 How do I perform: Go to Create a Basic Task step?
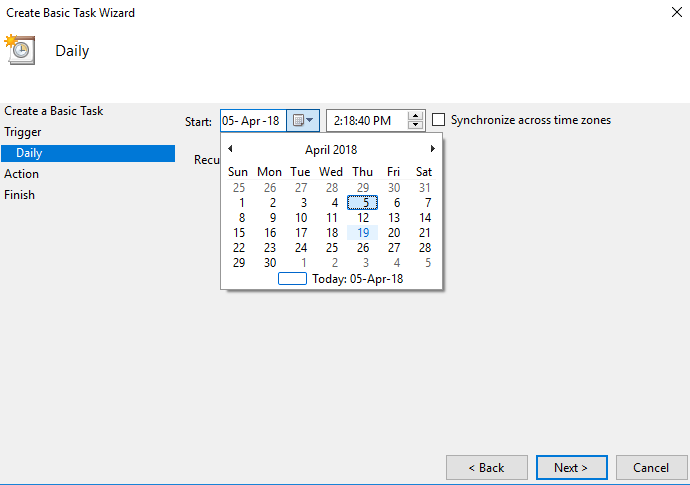[x=54, y=111]
